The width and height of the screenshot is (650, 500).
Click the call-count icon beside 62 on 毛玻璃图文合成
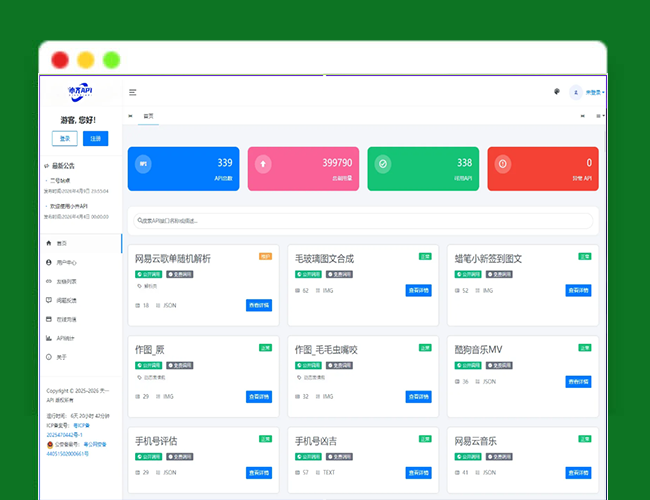(x=297, y=291)
